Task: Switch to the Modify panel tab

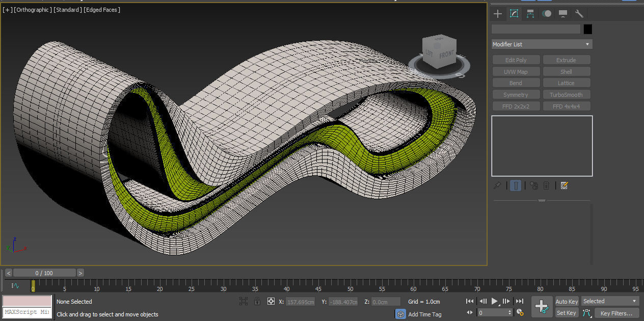Action: 514,14
